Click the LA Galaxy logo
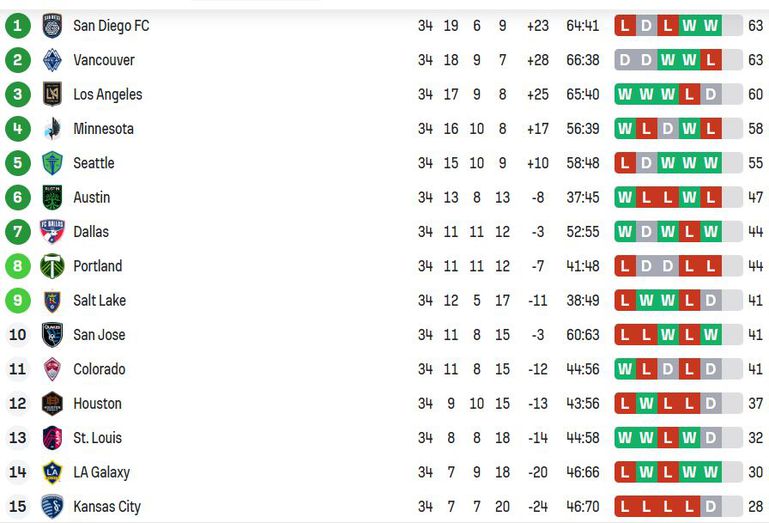Image resolution: width=769 pixels, height=523 pixels. coord(52,472)
